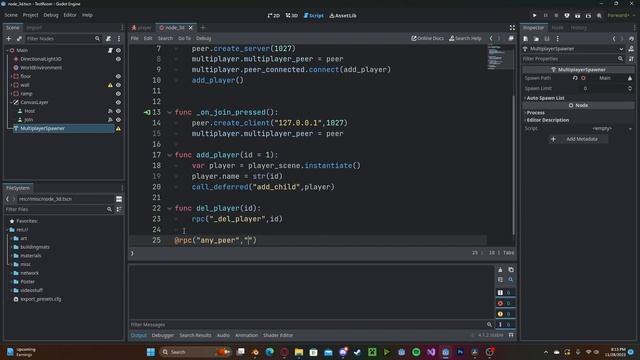Viewport: 640px width, 360px height.
Task: Toggle Join node visibility
Action: (118, 120)
